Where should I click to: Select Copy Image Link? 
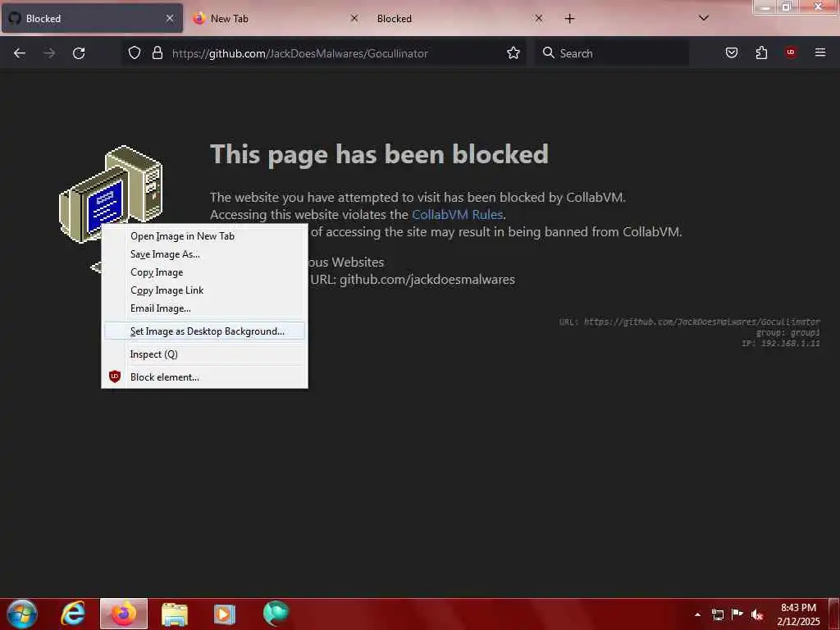click(204, 290)
